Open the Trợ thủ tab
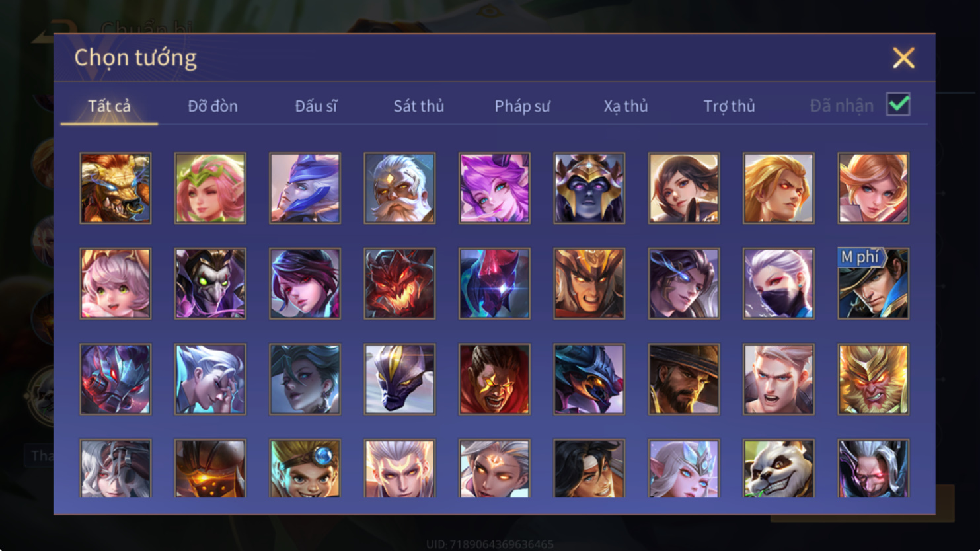Viewport: 980px width, 551px height. (x=729, y=106)
